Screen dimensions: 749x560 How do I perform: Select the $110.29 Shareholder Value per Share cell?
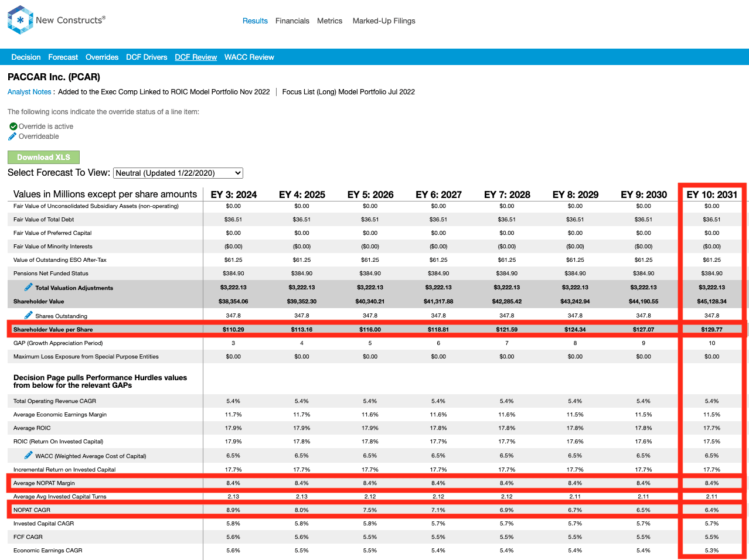[x=233, y=329]
